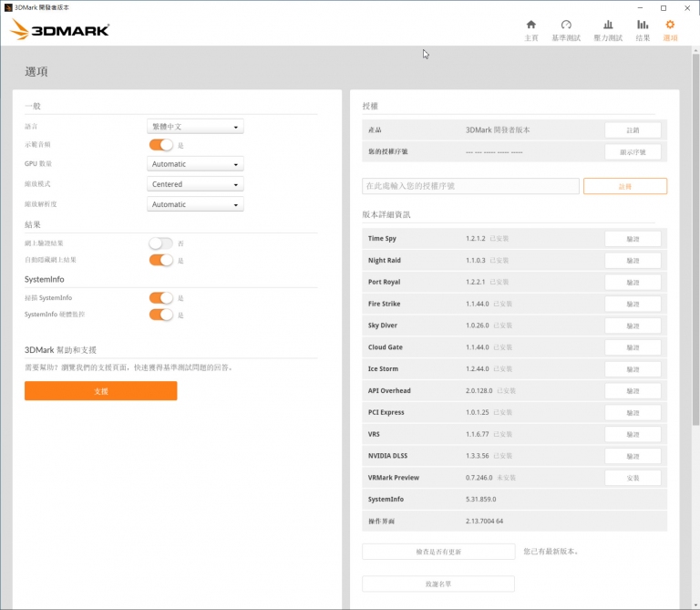Click the orange Support (支援) button

[101, 391]
